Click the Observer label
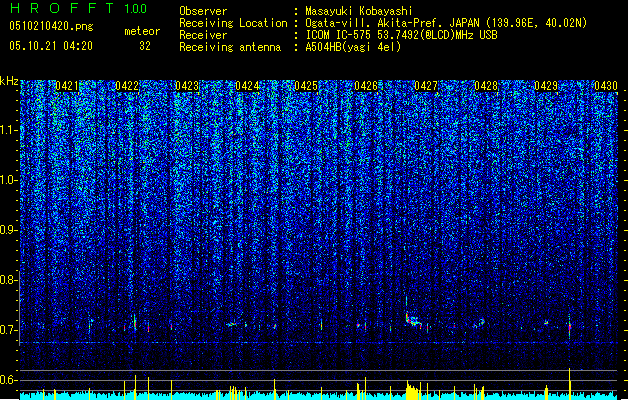629x400 pixels. click(203, 11)
